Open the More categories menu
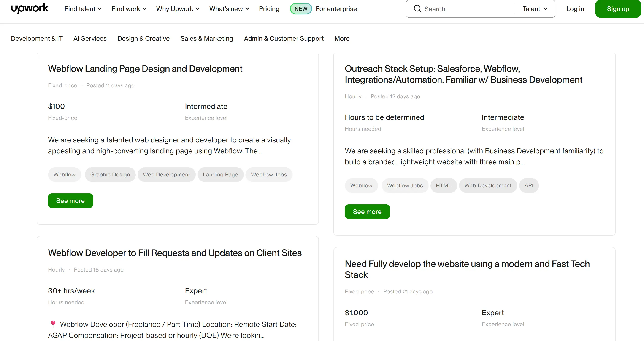Viewport: 644px width, 341px height. (x=342, y=38)
